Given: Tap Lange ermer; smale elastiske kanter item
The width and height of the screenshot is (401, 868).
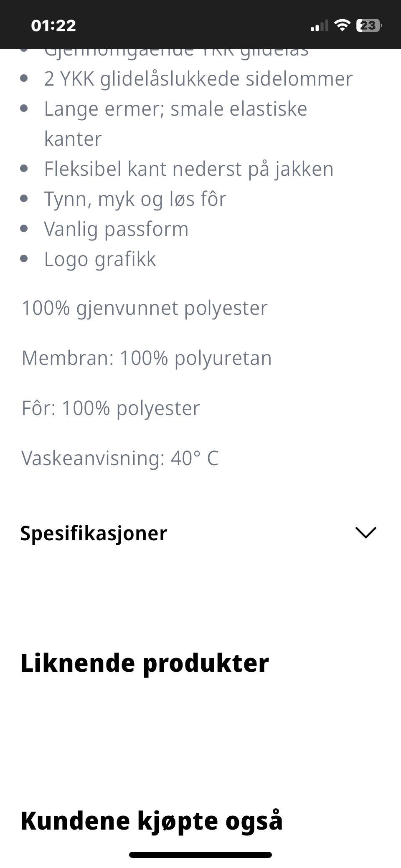Looking at the screenshot, I should (175, 124).
